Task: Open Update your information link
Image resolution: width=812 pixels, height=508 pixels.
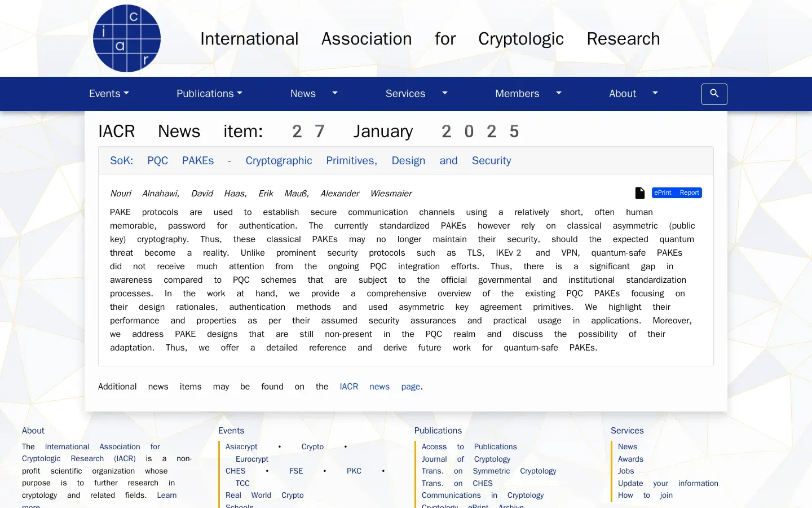Action: click(x=668, y=483)
